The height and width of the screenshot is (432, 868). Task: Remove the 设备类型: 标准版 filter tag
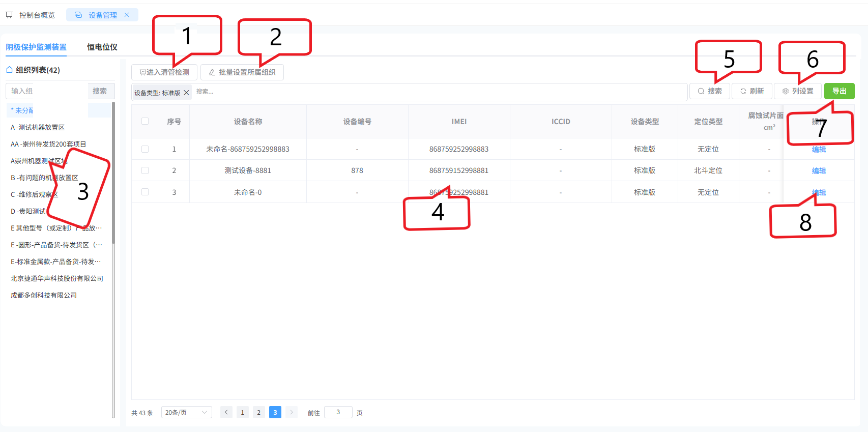coord(186,93)
